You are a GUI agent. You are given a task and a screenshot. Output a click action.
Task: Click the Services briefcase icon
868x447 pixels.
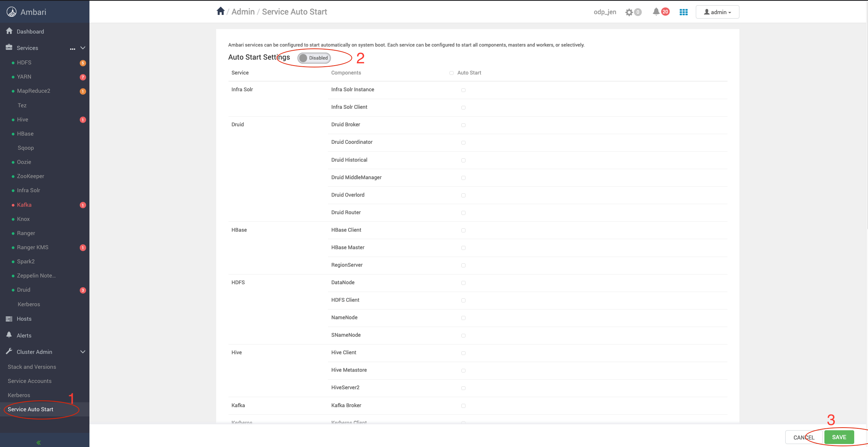(9, 47)
